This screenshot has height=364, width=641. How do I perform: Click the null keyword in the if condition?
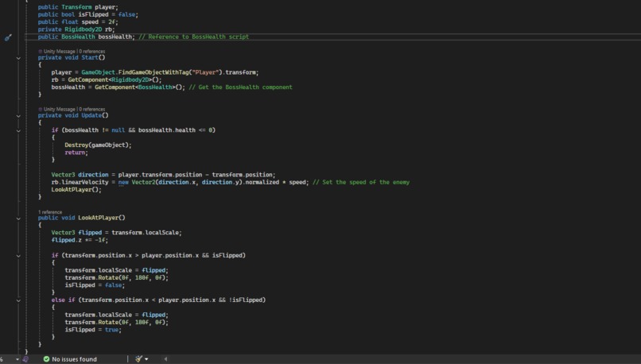point(118,130)
